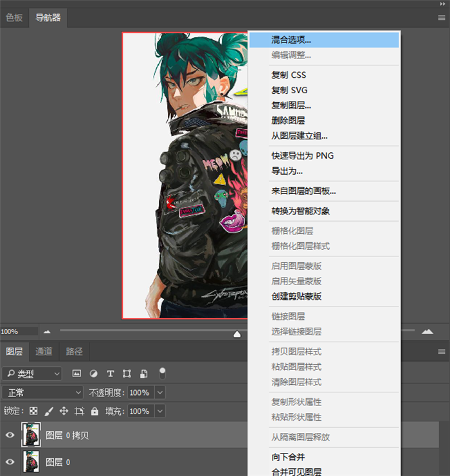Click the navigator zoom out small mountain icon

47,331
